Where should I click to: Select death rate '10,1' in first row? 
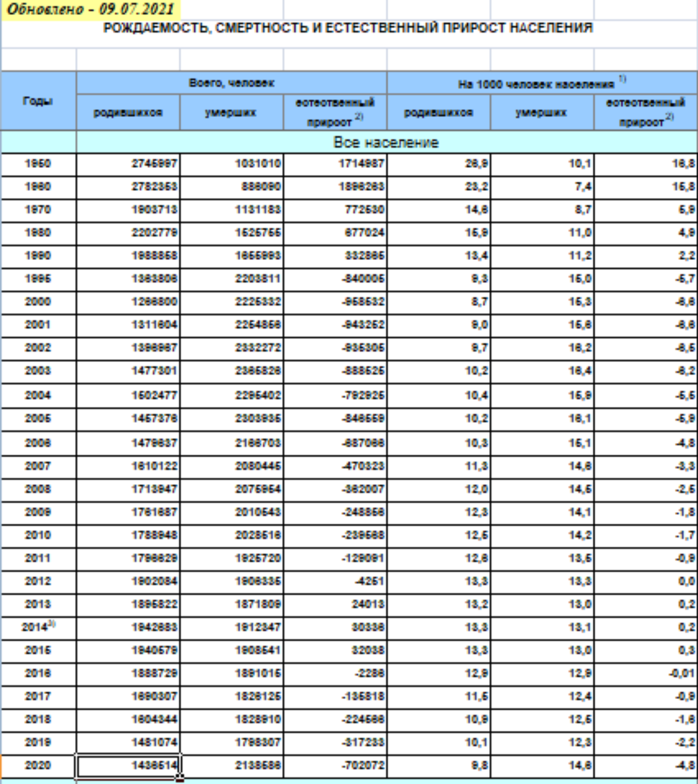pyautogui.click(x=542, y=164)
